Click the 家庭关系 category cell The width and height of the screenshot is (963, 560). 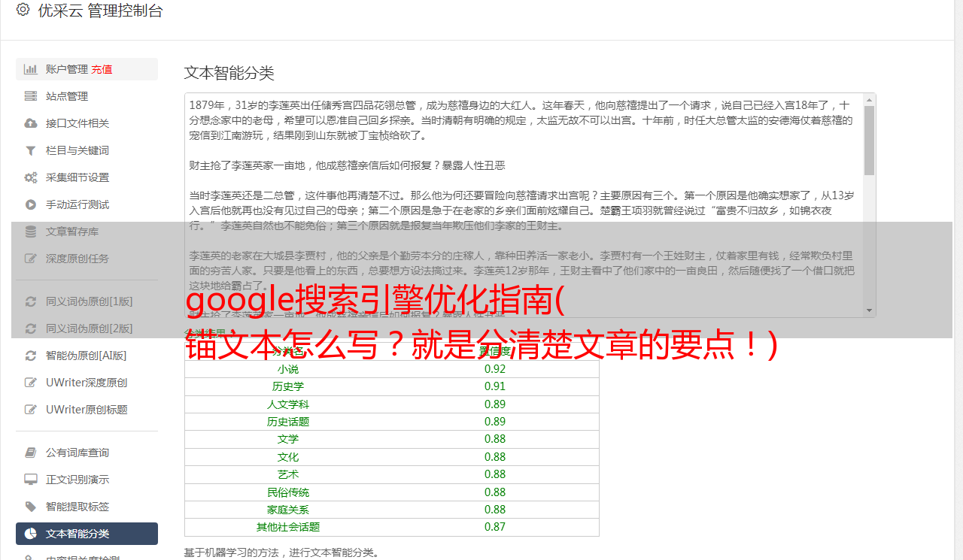(288, 510)
